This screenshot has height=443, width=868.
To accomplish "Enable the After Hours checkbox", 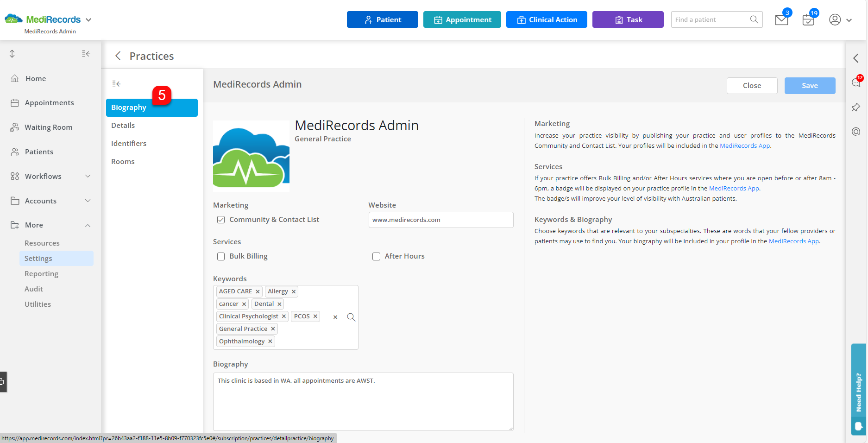I will tap(377, 256).
